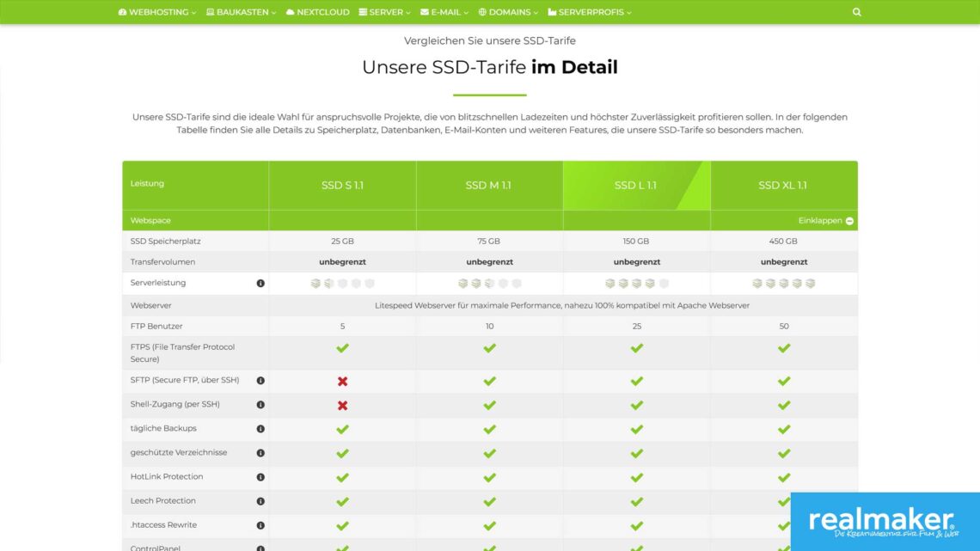Click the search magnifier icon in navbar
The image size is (980, 551).
coord(856,12)
